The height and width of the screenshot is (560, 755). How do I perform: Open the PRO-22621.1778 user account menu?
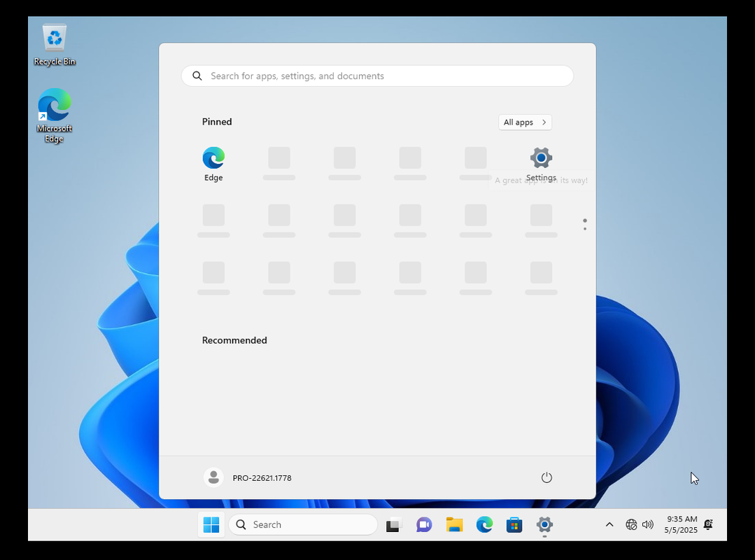pyautogui.click(x=248, y=477)
